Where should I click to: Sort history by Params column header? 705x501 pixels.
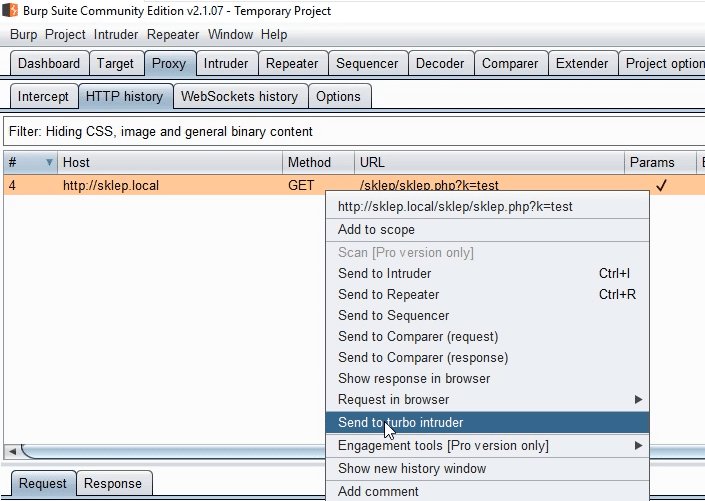coord(660,162)
